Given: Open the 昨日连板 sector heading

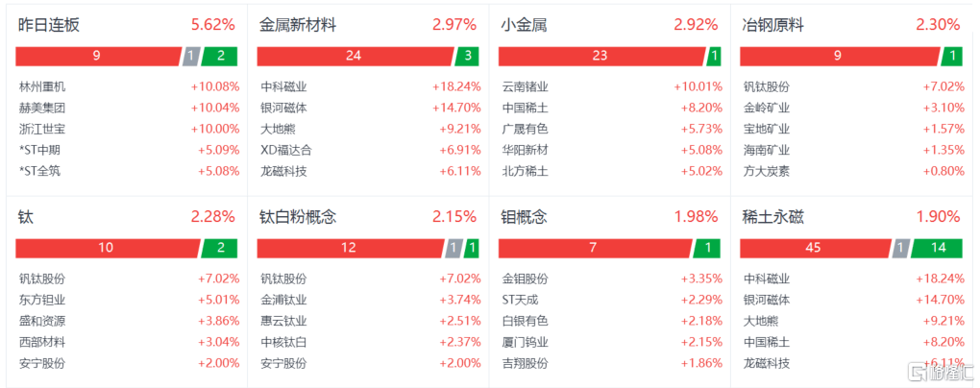Looking at the screenshot, I should pos(49,26).
